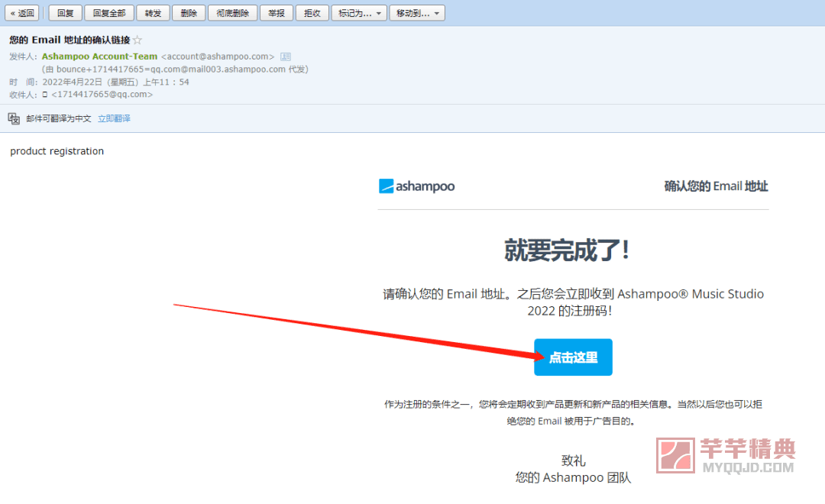Select the signature 您的 Ashampoo 团队

click(573, 478)
